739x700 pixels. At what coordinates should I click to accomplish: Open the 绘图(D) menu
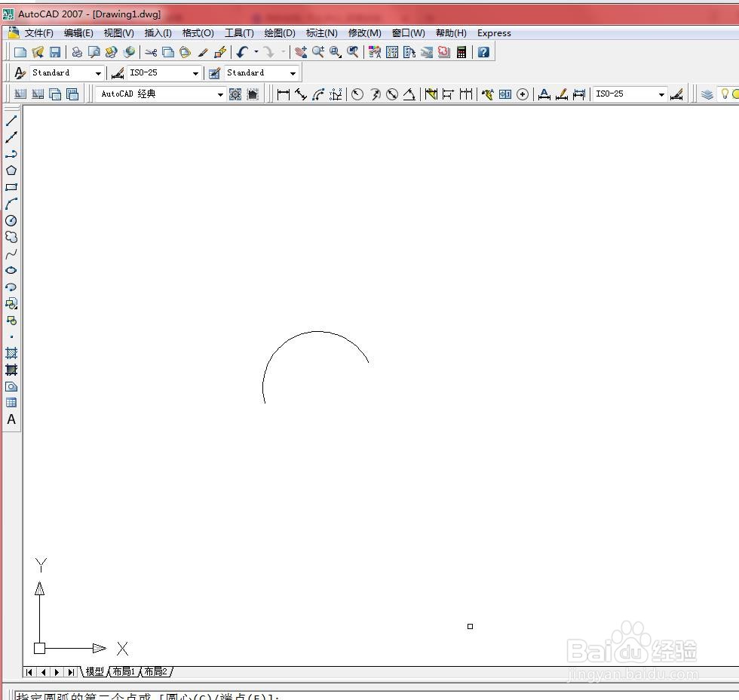tap(280, 33)
